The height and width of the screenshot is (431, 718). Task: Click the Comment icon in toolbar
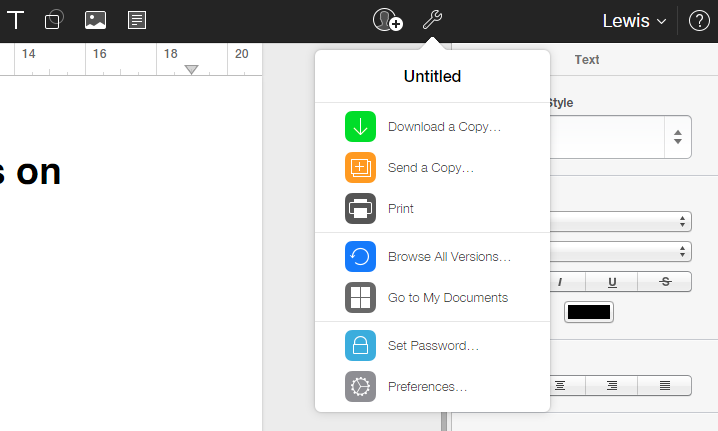pos(137,20)
